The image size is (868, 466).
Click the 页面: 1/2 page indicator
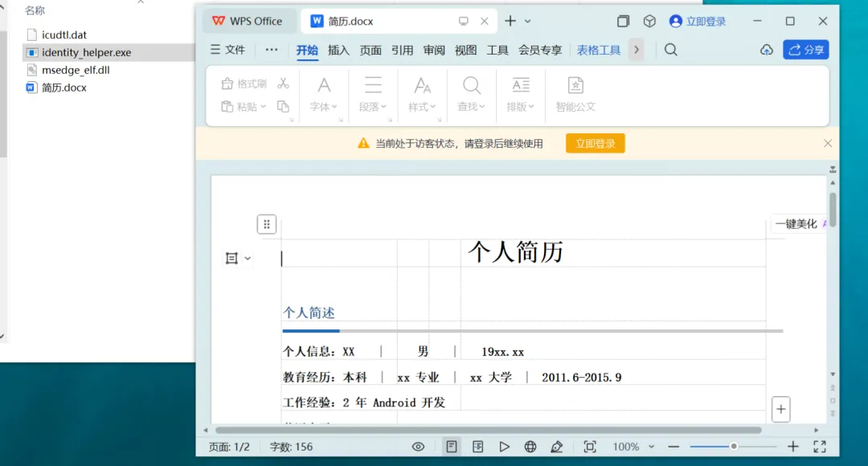(x=229, y=447)
